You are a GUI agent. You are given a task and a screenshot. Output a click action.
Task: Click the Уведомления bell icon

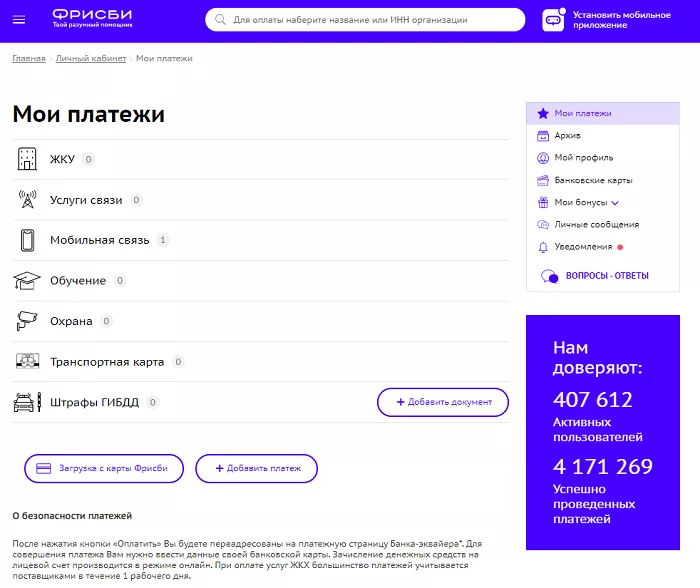click(x=543, y=247)
